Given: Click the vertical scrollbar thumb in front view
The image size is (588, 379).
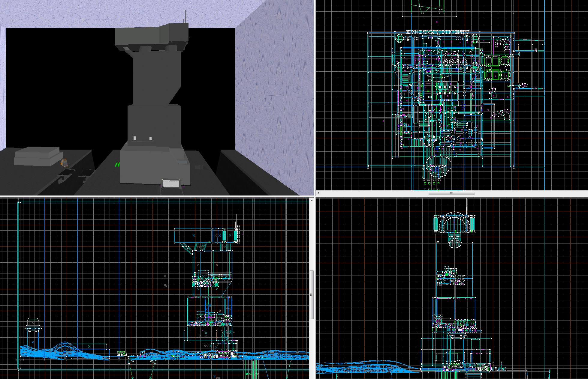Looking at the screenshot, I should point(312,294).
